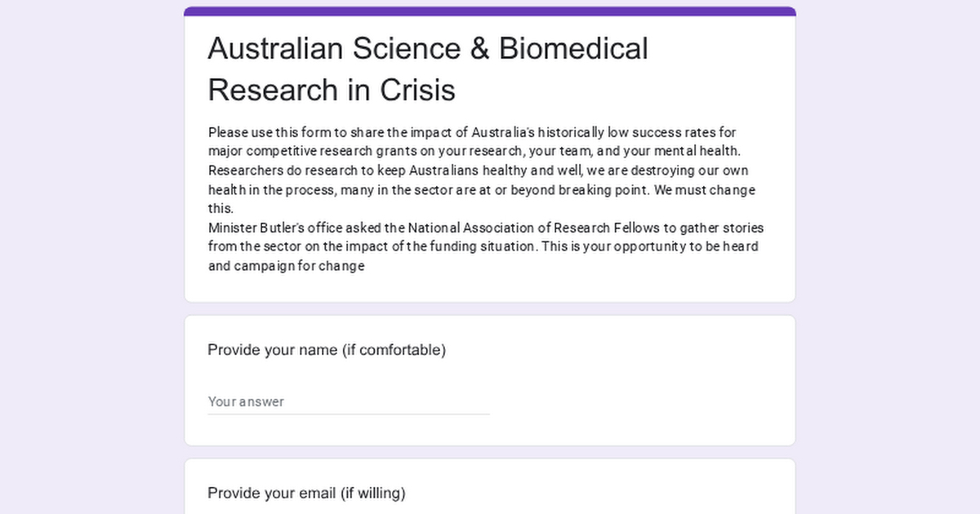
Task: Click the "Provide your email (if willing)" question label
Action: point(306,493)
